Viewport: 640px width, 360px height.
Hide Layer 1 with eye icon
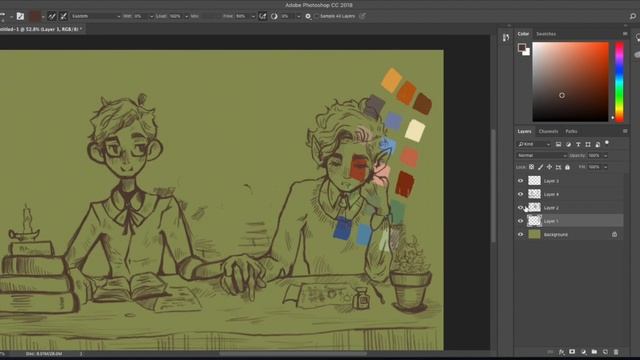click(520, 221)
